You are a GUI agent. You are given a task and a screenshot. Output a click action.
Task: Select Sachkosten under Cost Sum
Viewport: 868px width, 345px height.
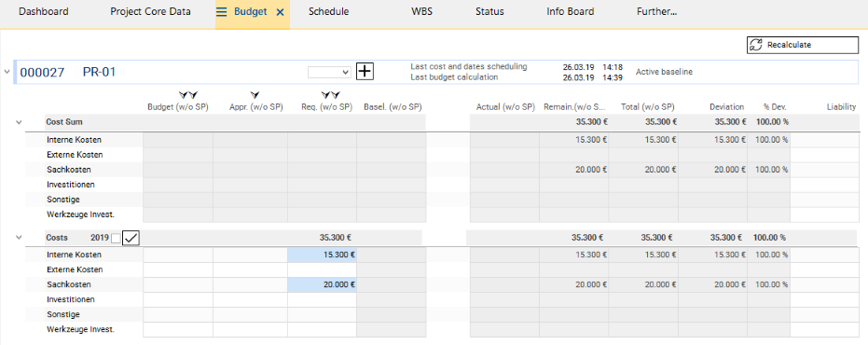pos(69,170)
